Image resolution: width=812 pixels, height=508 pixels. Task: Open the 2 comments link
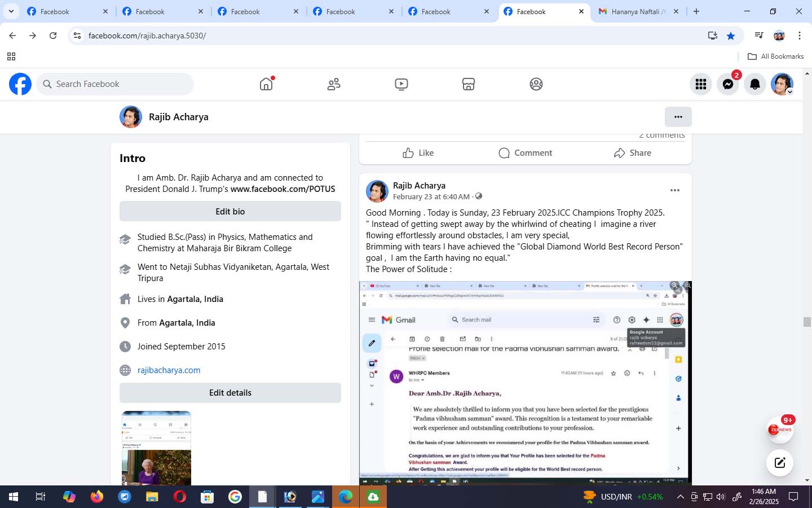point(662,135)
